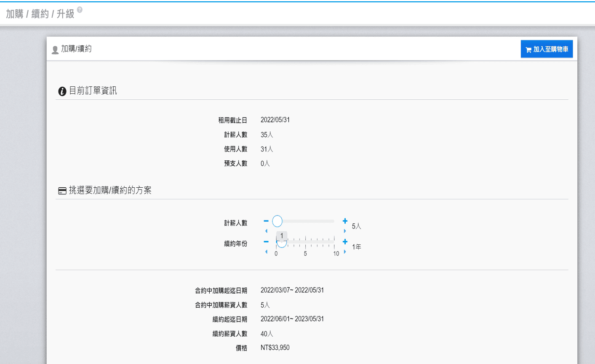This screenshot has width=595, height=364.
Task: Click the NT$33,950 price value
Action: pyautogui.click(x=275, y=348)
